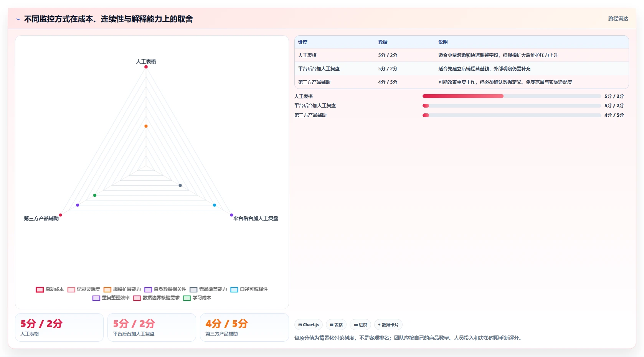
Task: Hide the 规模扩展能力 legend series
Action: click(x=122, y=289)
